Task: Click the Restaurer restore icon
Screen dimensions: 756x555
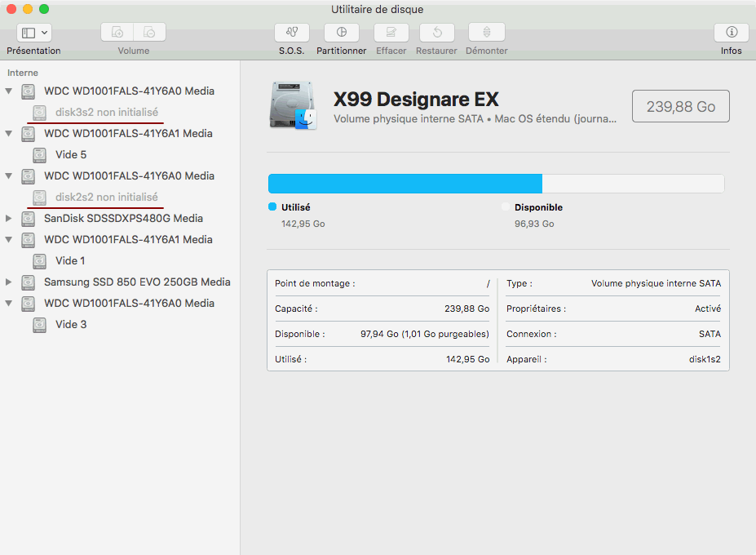Action: coord(437,33)
